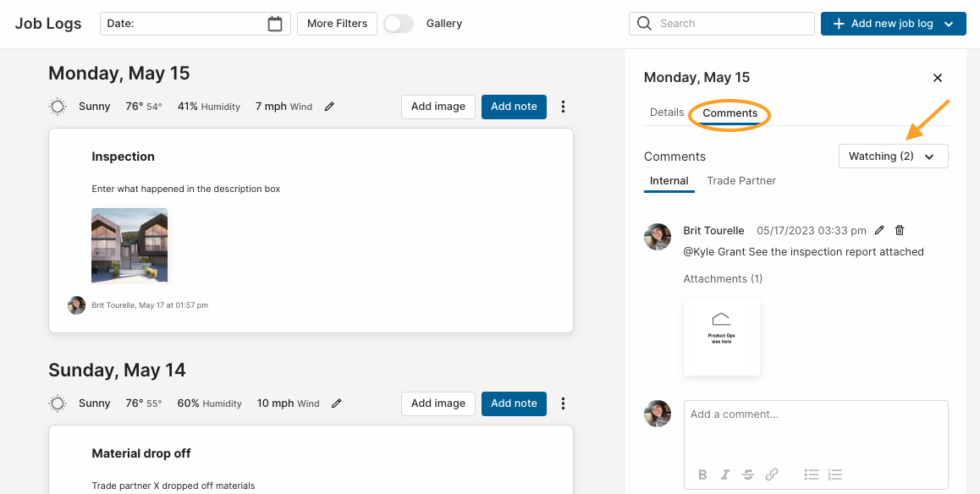Delete Brit Tourelle's comment with trash icon
Viewport: 980px width, 494px height.
click(x=900, y=230)
